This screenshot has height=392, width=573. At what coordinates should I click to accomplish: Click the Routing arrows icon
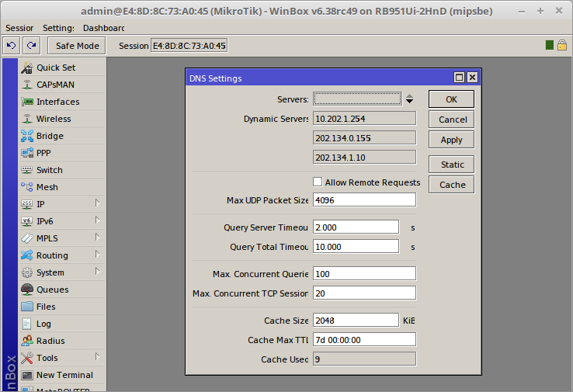(x=27, y=255)
